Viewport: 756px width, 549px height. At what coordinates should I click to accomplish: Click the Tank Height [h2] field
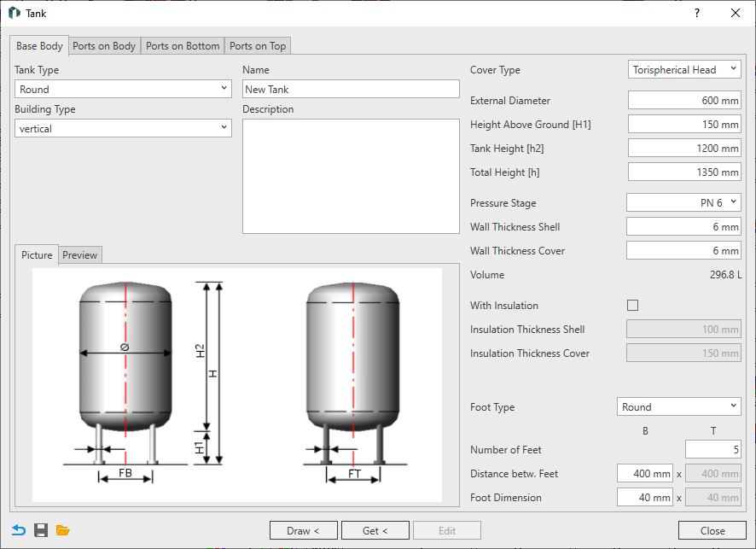684,148
